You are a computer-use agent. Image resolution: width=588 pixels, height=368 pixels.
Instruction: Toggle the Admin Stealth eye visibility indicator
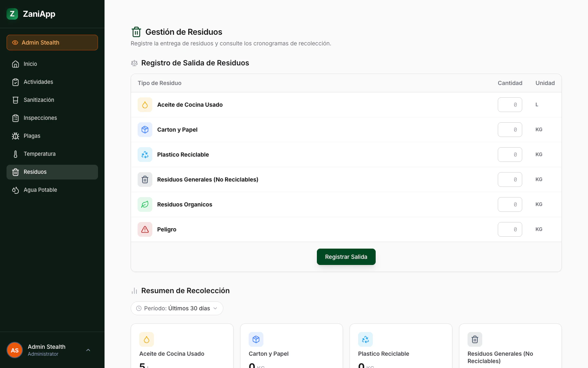pyautogui.click(x=15, y=43)
